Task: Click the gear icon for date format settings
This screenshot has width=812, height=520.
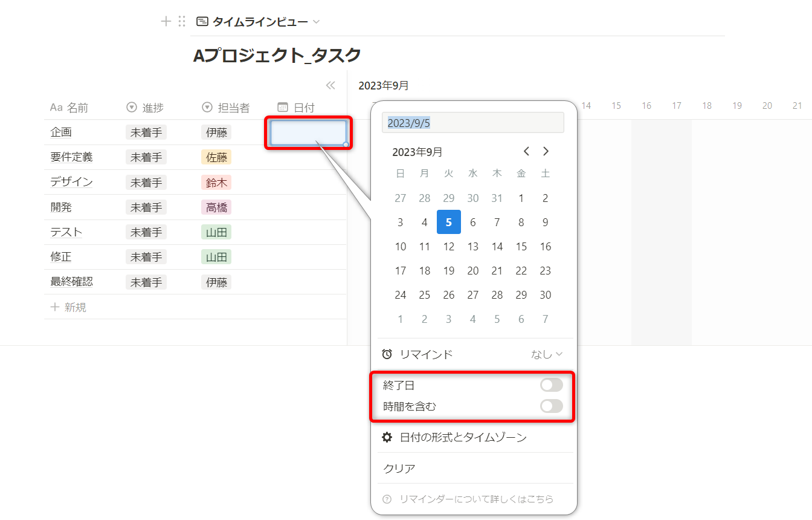Action: [387, 437]
